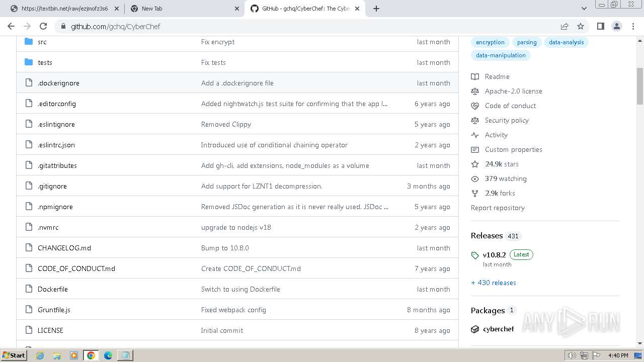The image size is (644, 362).
Task: Click Report repository link
Action: [x=498, y=208]
